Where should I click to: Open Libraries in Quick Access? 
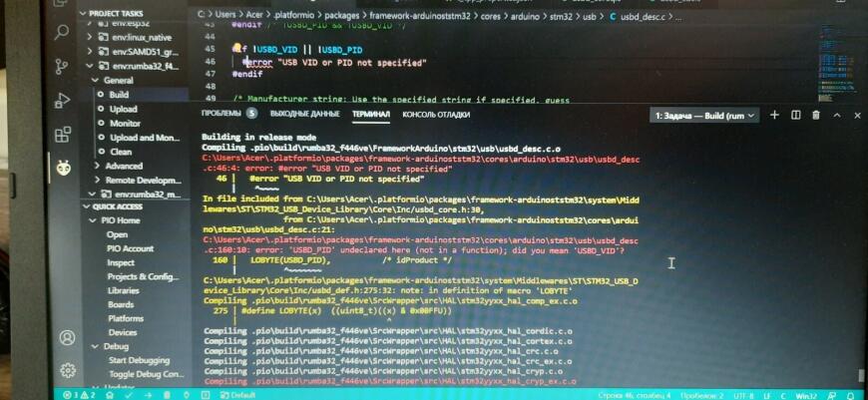(124, 290)
